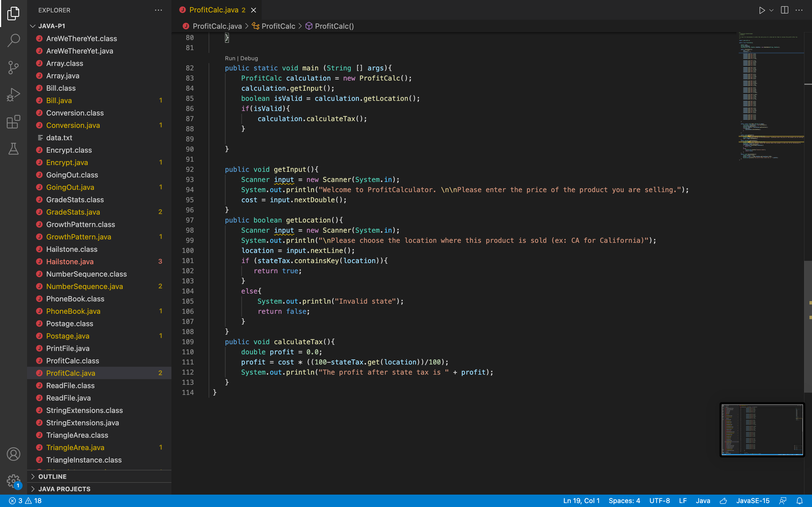Open the Manage gear icon menu
The image size is (812, 507).
point(14,481)
